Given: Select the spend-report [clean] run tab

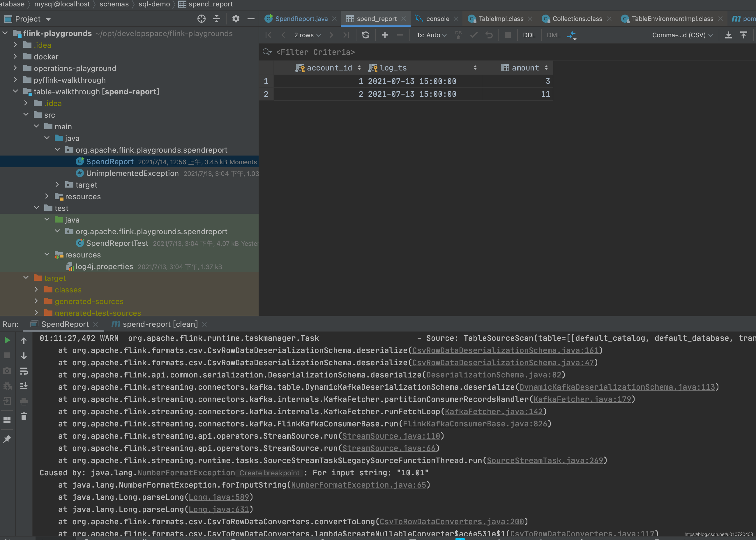Looking at the screenshot, I should click(x=160, y=324).
